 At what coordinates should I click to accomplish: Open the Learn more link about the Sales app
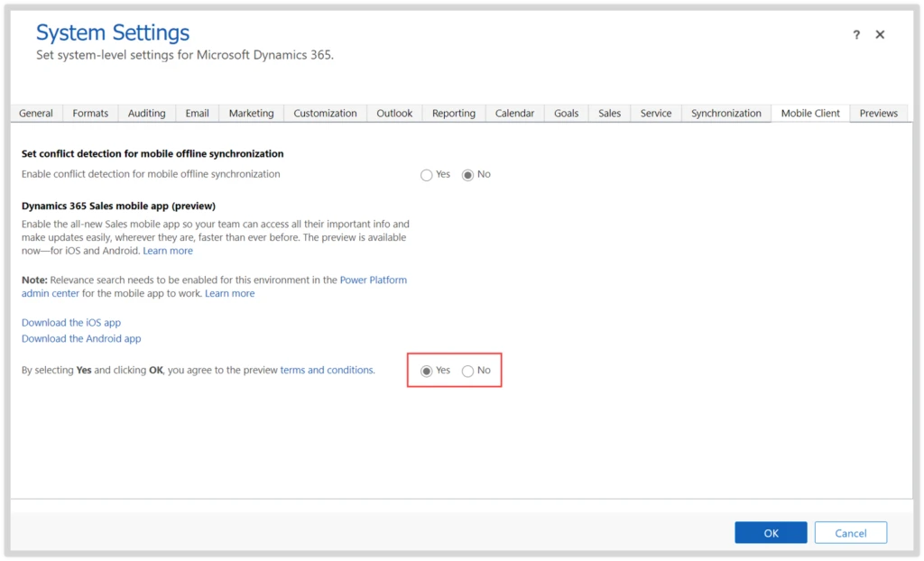tap(167, 250)
